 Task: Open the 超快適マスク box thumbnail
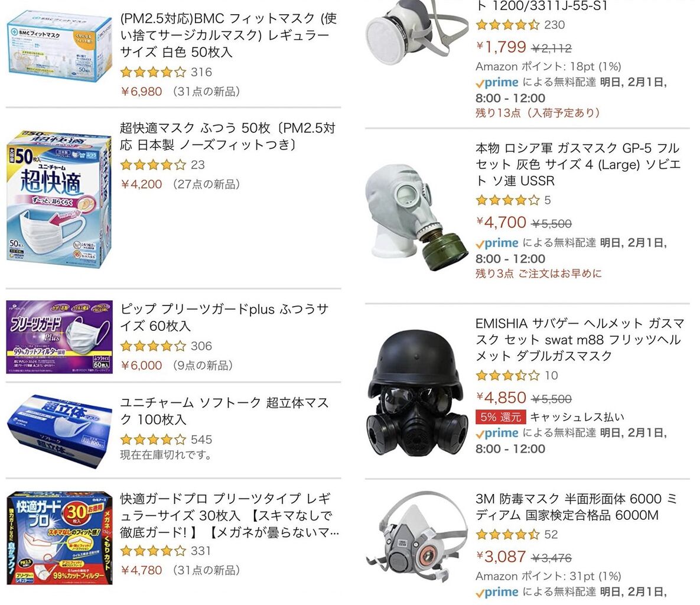59,199
